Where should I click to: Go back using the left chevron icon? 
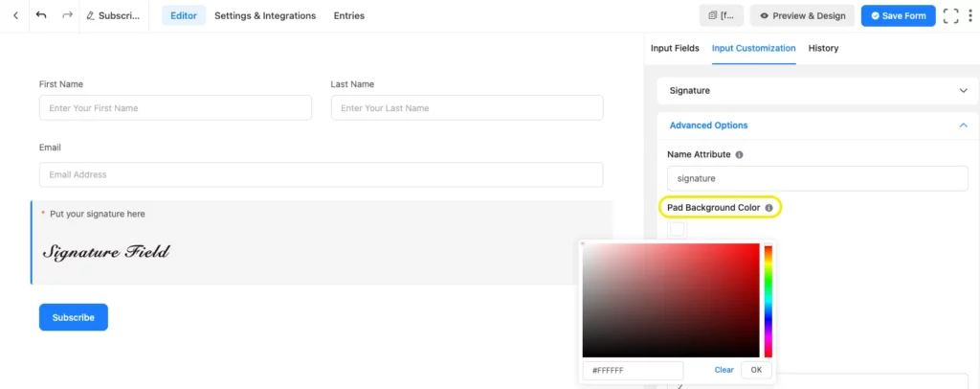(15, 15)
